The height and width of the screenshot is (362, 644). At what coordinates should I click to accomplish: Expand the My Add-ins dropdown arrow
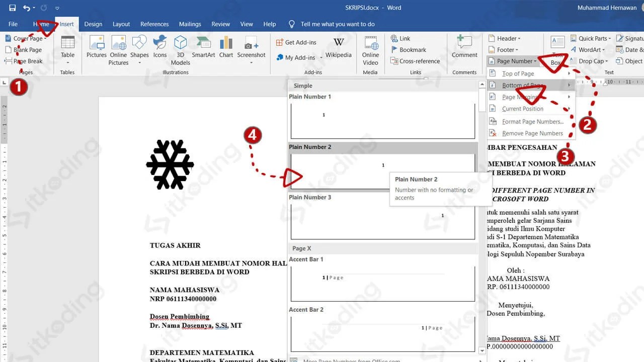click(321, 58)
